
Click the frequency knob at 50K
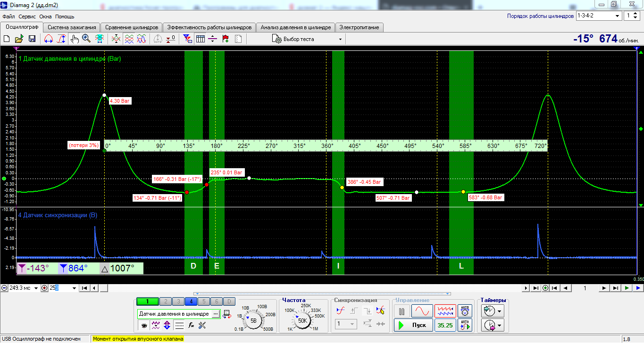[x=302, y=320]
